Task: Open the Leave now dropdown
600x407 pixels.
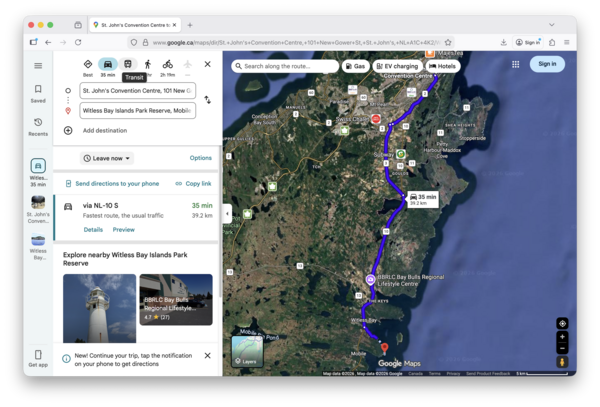Action: point(107,158)
